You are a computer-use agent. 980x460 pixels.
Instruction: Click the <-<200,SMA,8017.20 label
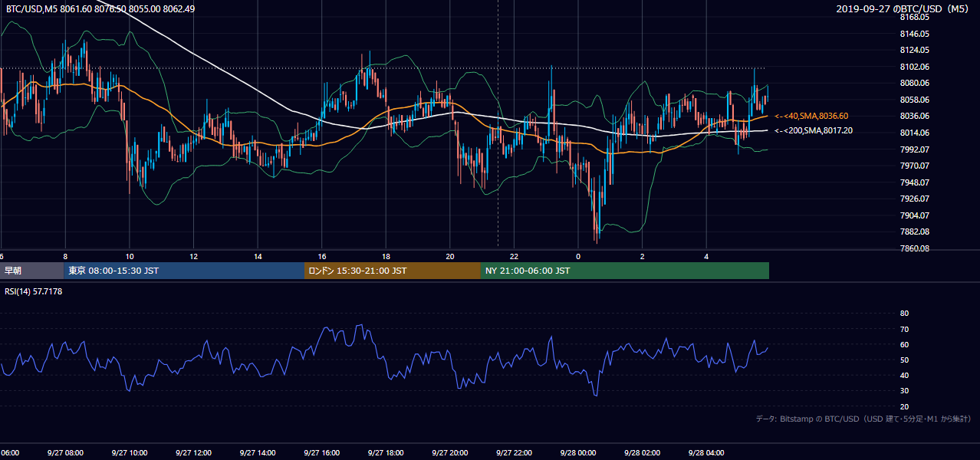tap(814, 130)
